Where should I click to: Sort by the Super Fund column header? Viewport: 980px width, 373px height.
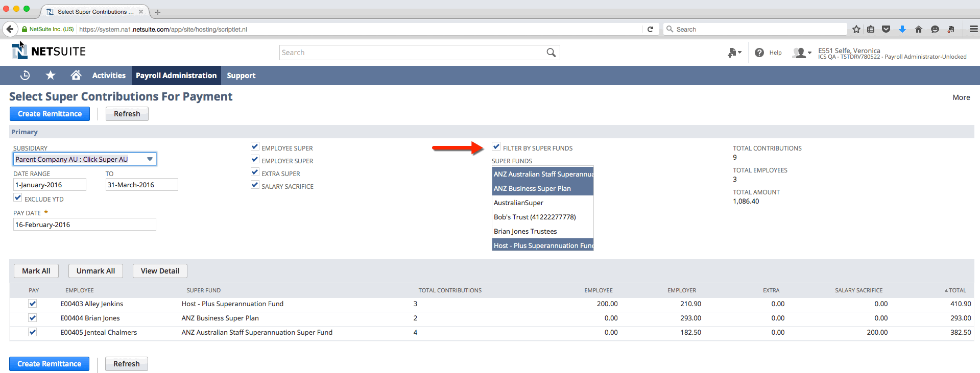(204, 290)
